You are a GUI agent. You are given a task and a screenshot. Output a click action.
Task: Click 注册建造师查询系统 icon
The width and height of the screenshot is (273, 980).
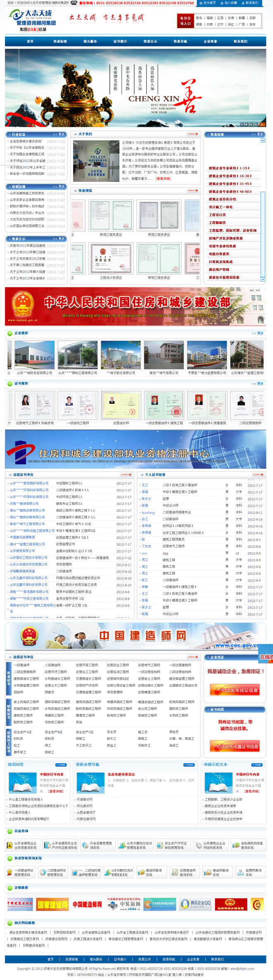click(x=175, y=872)
